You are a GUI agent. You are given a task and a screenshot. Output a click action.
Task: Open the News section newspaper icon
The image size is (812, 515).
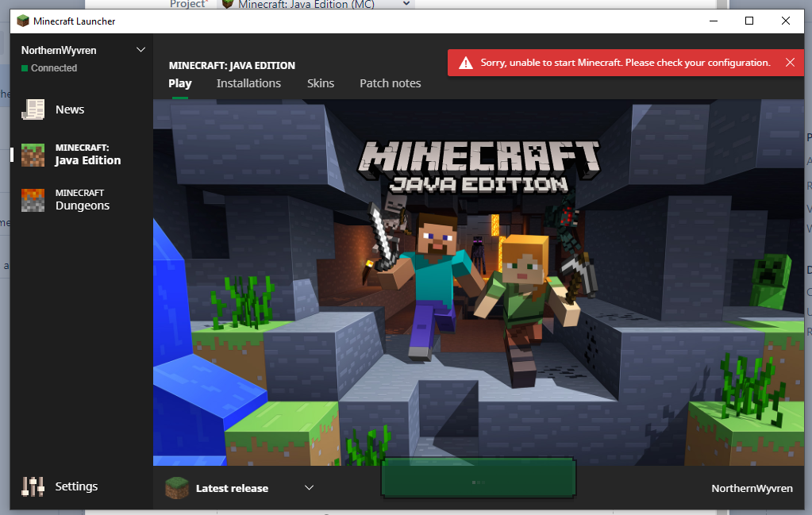pyautogui.click(x=33, y=110)
